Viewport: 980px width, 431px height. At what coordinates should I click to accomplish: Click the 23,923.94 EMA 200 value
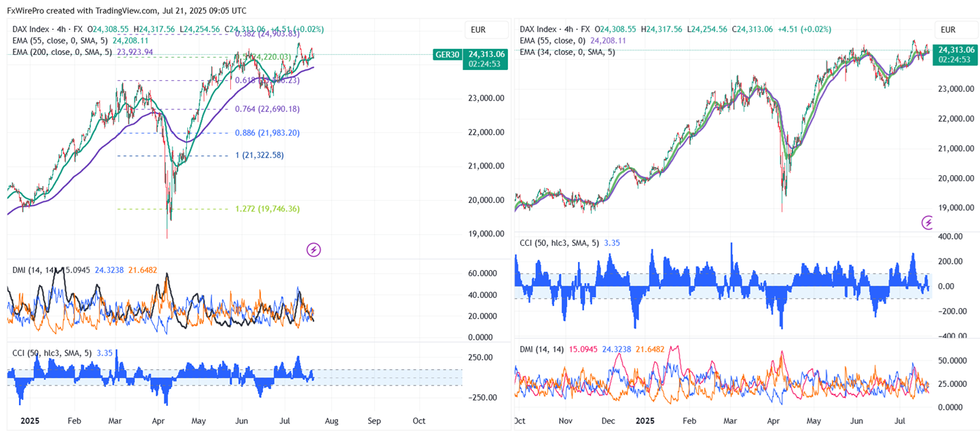135,52
